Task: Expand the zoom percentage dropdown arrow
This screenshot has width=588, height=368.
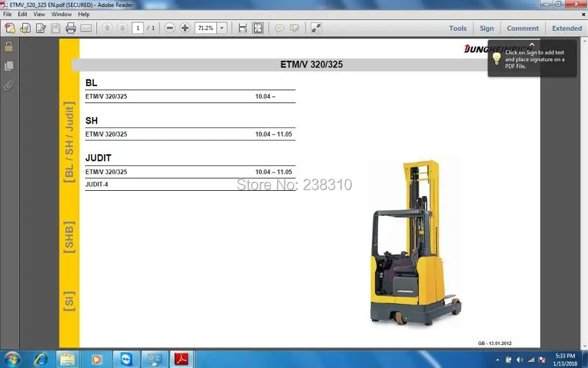Action: (222, 28)
